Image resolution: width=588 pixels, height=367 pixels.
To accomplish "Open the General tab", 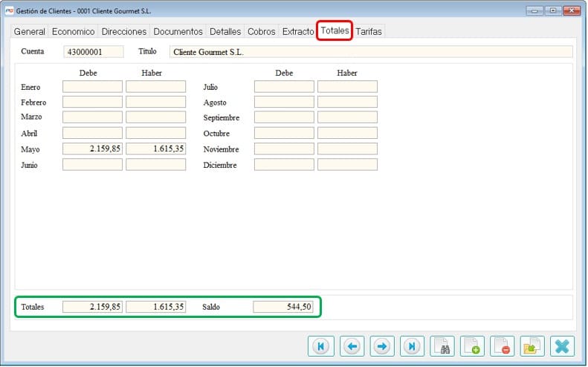I will [29, 31].
